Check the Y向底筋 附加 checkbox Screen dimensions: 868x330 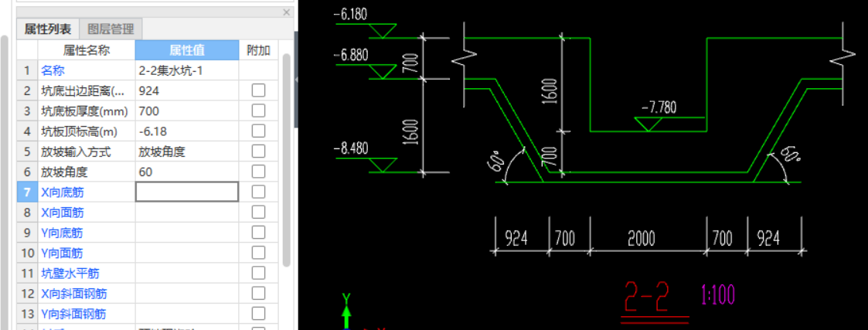click(258, 233)
